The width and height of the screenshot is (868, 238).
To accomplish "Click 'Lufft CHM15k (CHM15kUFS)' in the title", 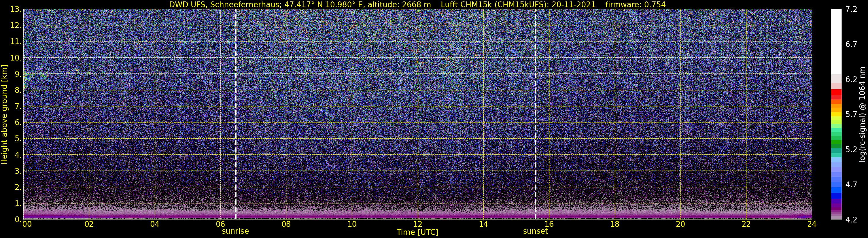I will 494,4.
